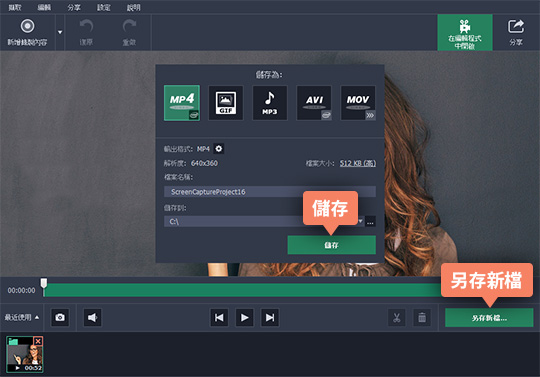Take a snapshot with camera icon
The image size is (540, 377).
tap(60, 317)
